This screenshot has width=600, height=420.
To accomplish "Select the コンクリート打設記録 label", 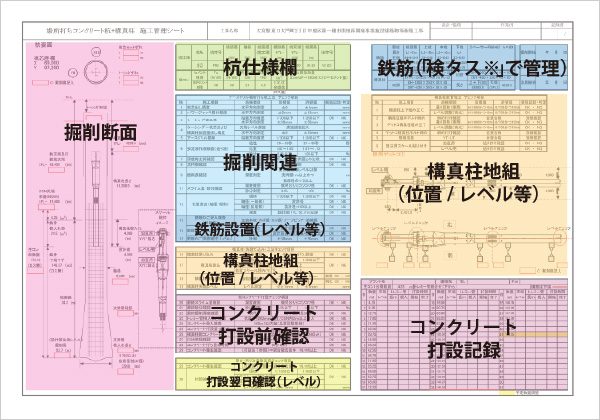I will point(463,338).
